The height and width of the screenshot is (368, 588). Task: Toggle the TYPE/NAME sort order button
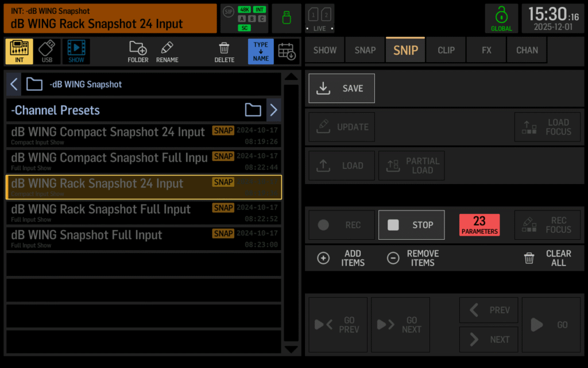coord(261,51)
